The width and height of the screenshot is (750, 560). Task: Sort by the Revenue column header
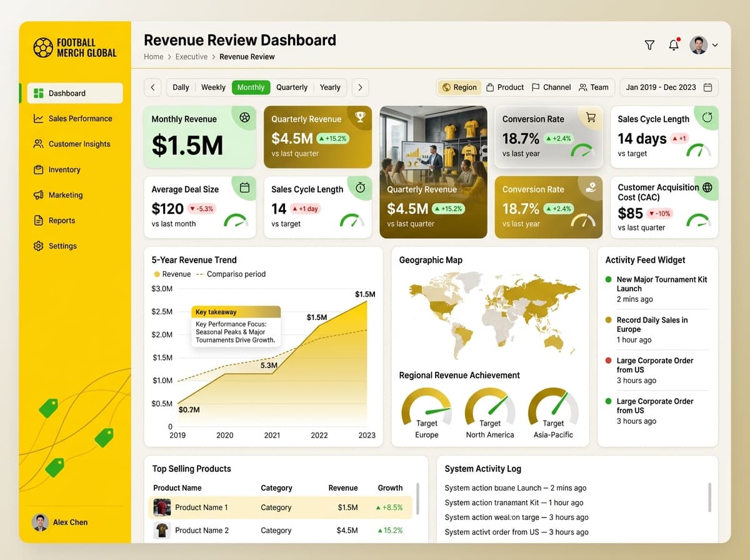(x=343, y=487)
